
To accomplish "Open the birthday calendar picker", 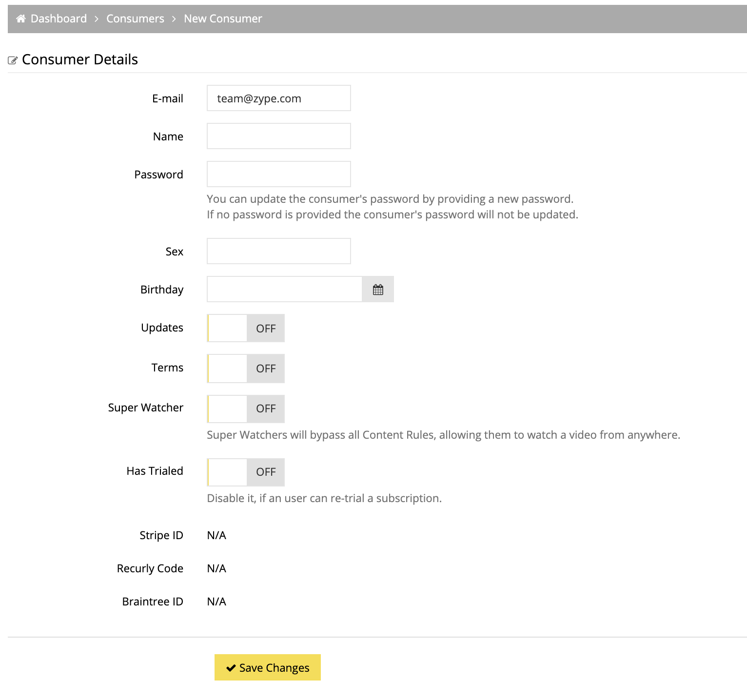I will (x=378, y=290).
